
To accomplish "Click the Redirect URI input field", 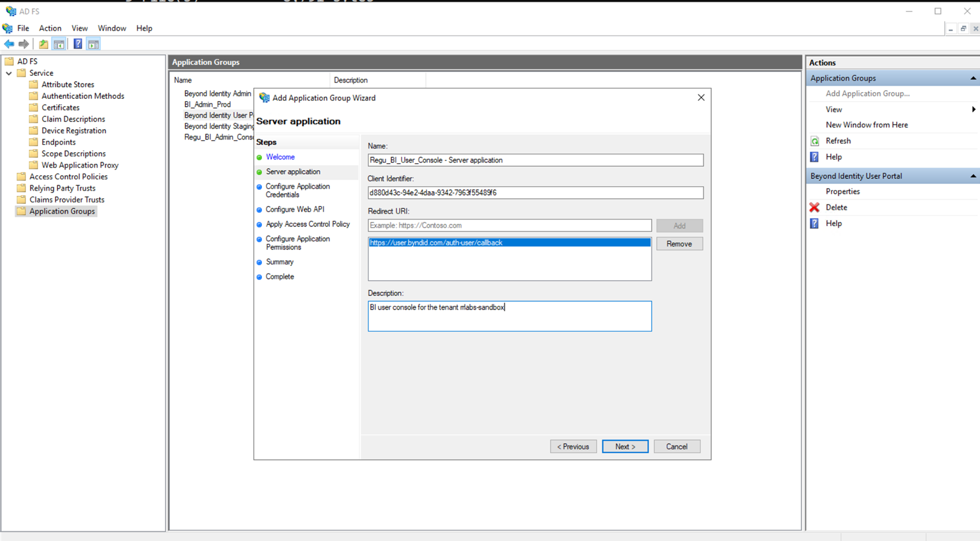I will 509,226.
